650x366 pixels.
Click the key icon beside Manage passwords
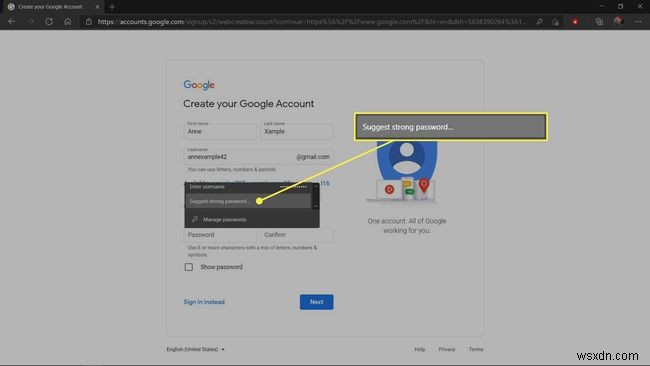[x=194, y=219]
